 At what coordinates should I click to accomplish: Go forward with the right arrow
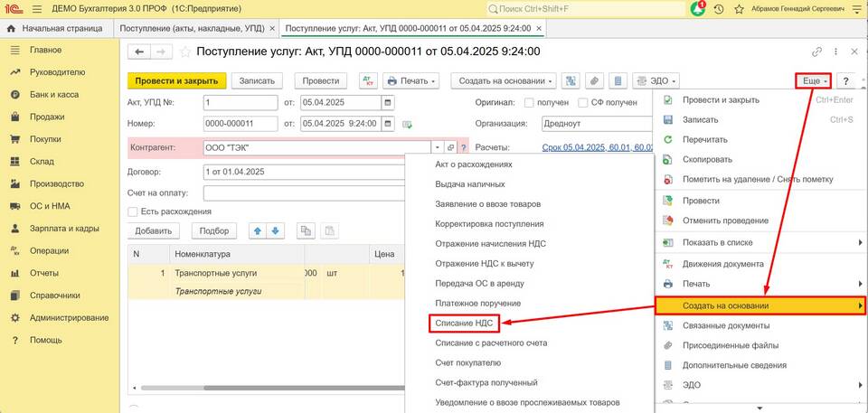161,52
